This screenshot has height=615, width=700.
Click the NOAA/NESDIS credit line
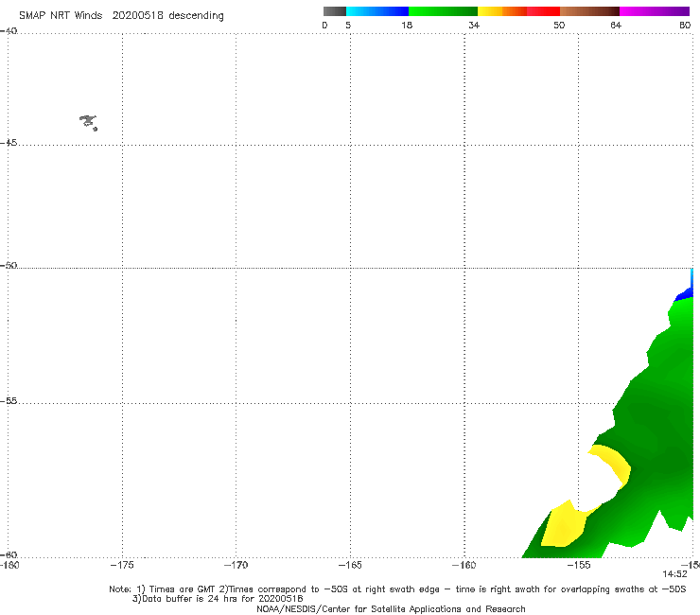391,608
